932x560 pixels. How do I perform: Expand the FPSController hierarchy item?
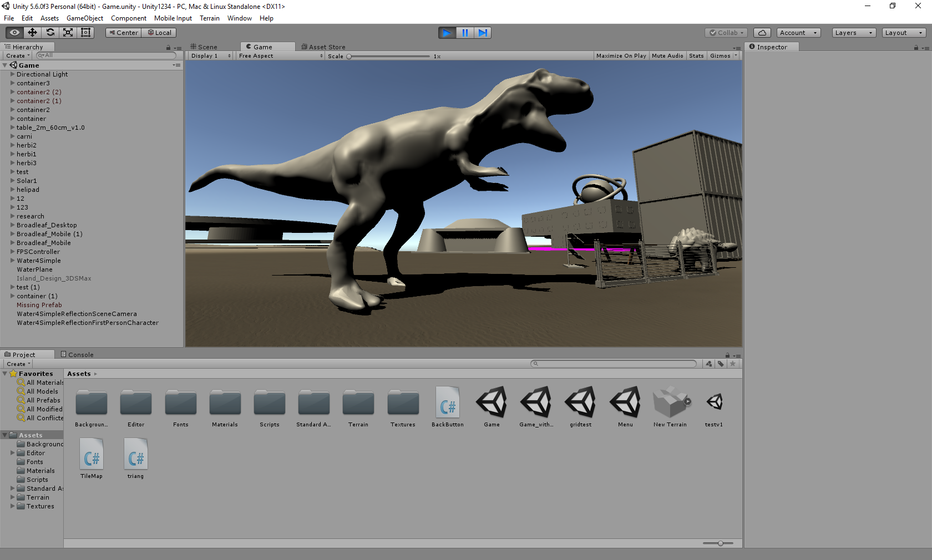(x=13, y=252)
